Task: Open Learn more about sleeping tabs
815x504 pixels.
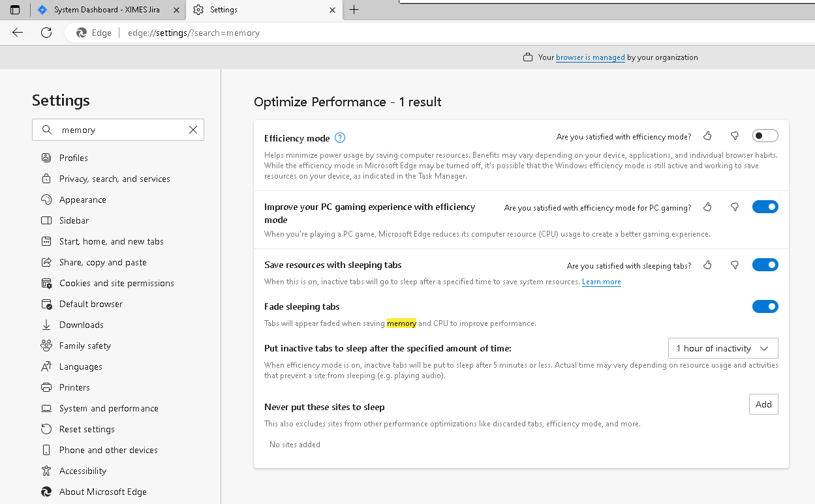Action: tap(602, 282)
